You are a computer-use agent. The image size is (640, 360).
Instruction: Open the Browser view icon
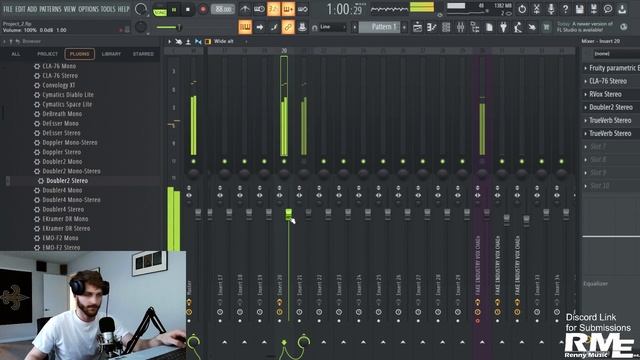(x=475, y=27)
